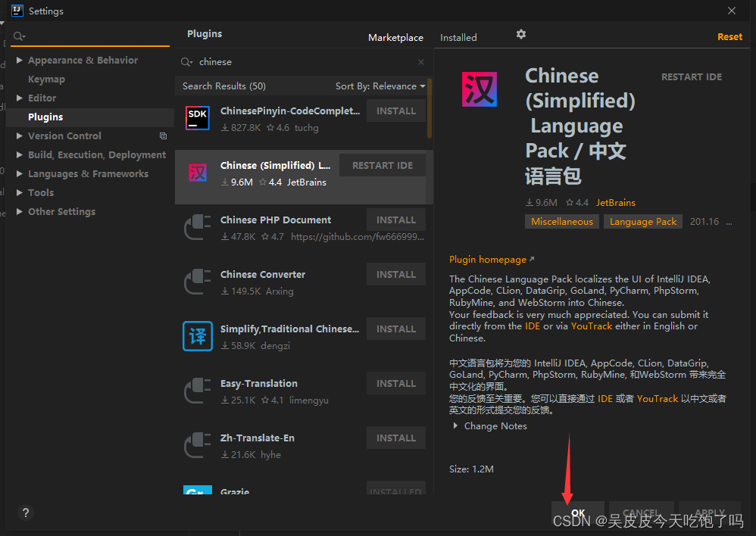
Task: Click the ChinesePinyin-CodeCompletion SDK plugin icon
Action: pos(198,118)
